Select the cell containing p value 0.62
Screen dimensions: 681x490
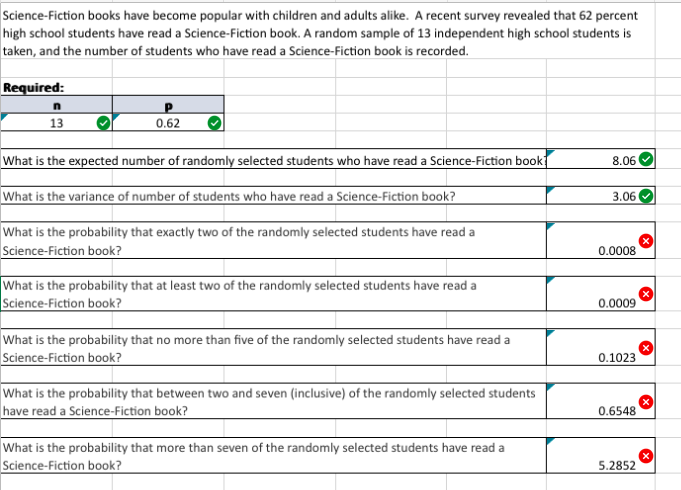pyautogui.click(x=168, y=122)
